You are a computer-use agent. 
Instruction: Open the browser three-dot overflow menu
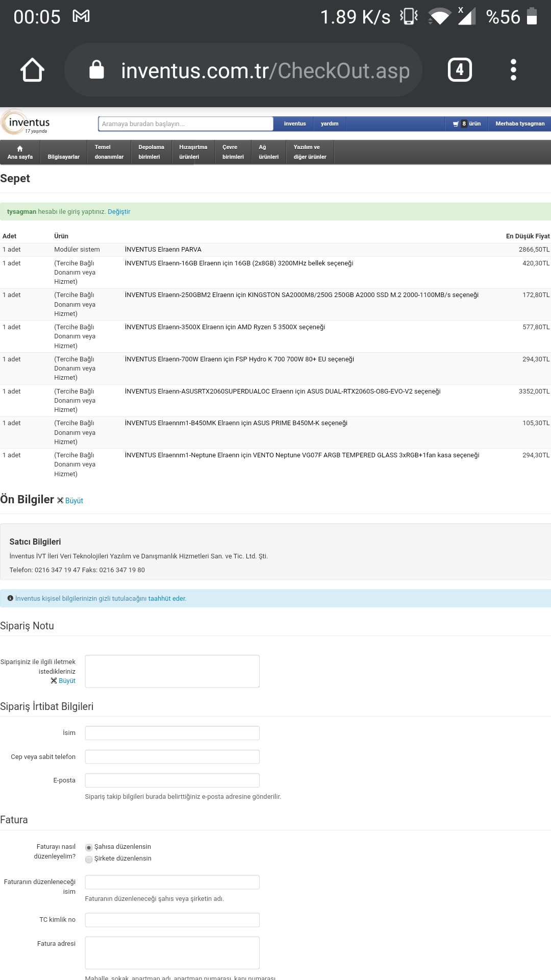(x=513, y=70)
